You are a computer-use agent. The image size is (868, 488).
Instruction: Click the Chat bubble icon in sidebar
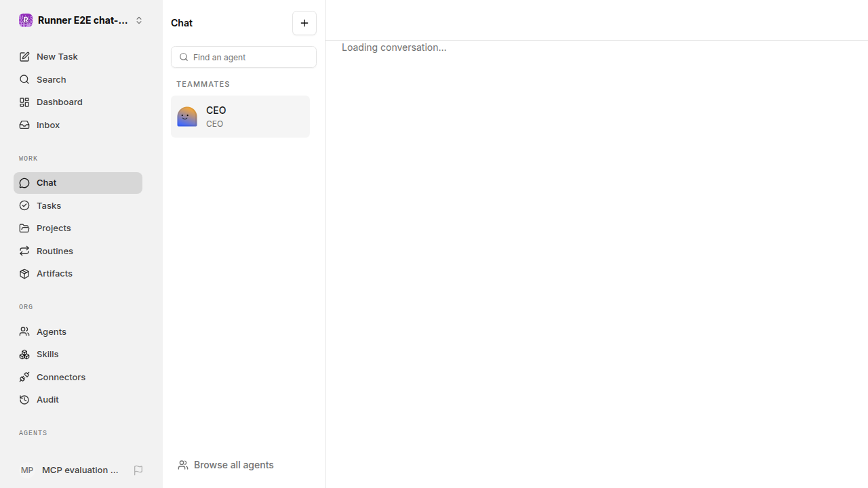(x=24, y=183)
